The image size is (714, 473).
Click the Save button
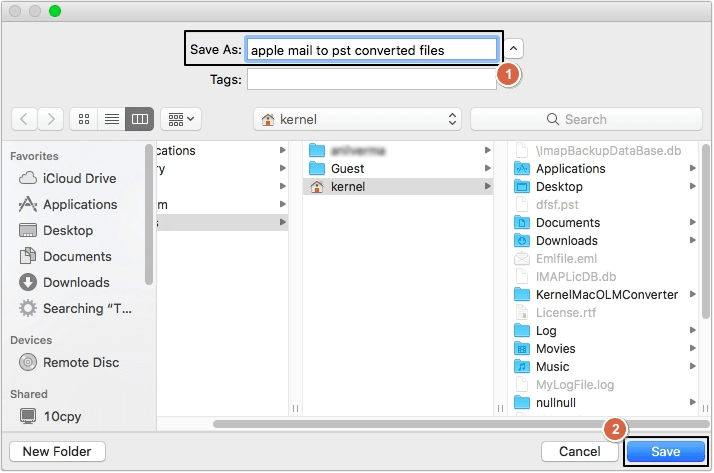(665, 452)
